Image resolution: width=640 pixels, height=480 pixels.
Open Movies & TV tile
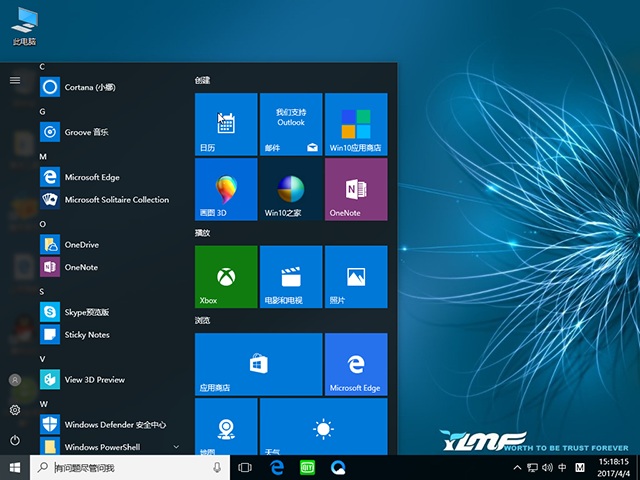[291, 276]
